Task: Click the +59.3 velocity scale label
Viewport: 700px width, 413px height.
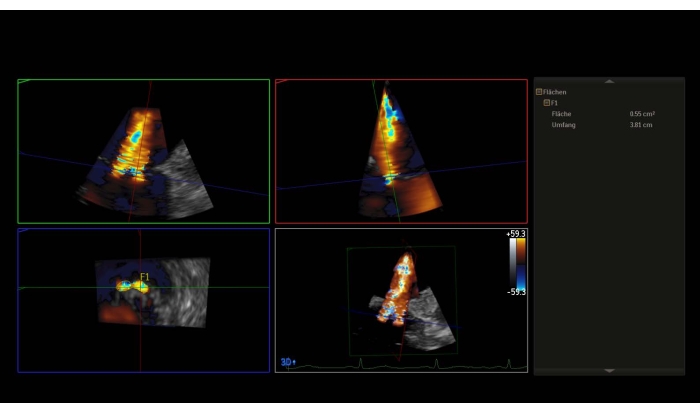Action: (x=517, y=234)
